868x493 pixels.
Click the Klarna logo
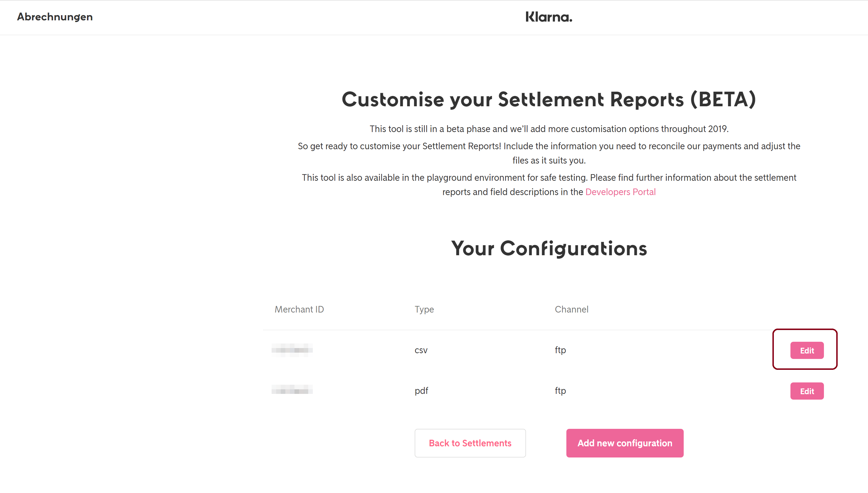[x=549, y=17]
